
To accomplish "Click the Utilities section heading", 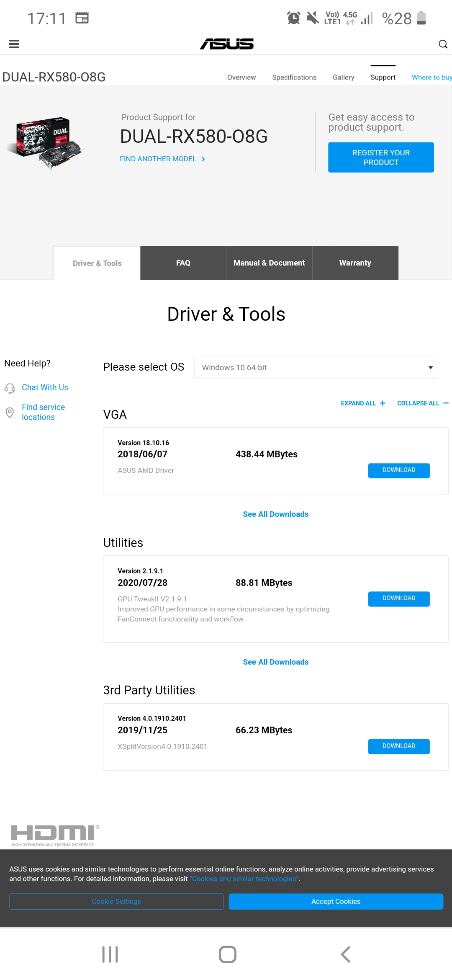I will [x=123, y=543].
